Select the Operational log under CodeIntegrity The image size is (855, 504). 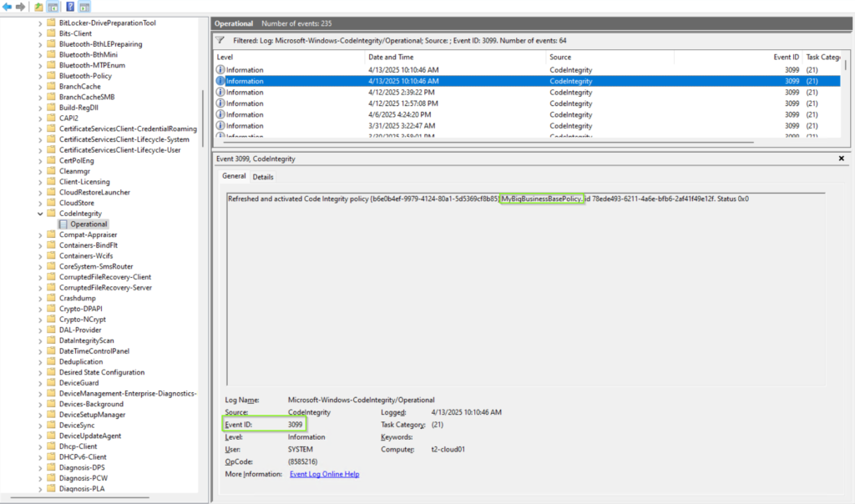click(89, 224)
